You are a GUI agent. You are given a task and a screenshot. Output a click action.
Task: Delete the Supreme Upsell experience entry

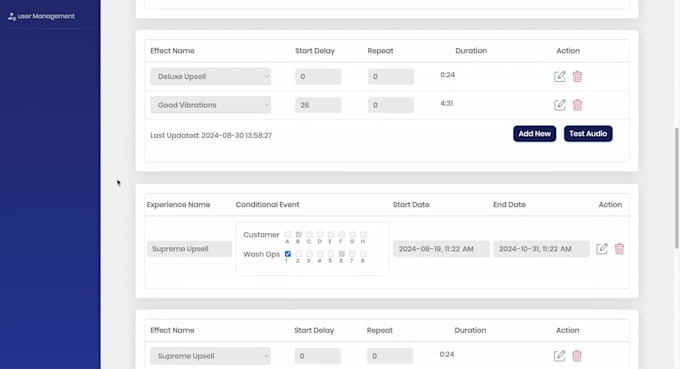pyautogui.click(x=619, y=249)
